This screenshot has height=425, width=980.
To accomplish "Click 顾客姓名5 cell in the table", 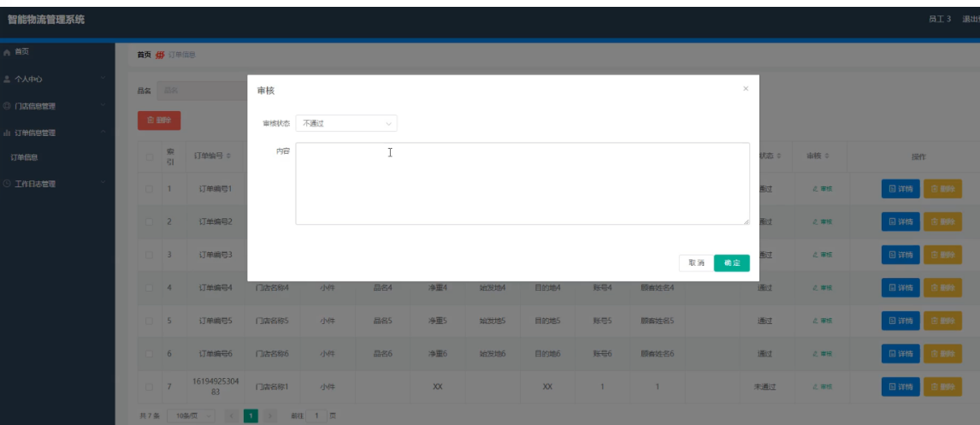I will point(658,321).
